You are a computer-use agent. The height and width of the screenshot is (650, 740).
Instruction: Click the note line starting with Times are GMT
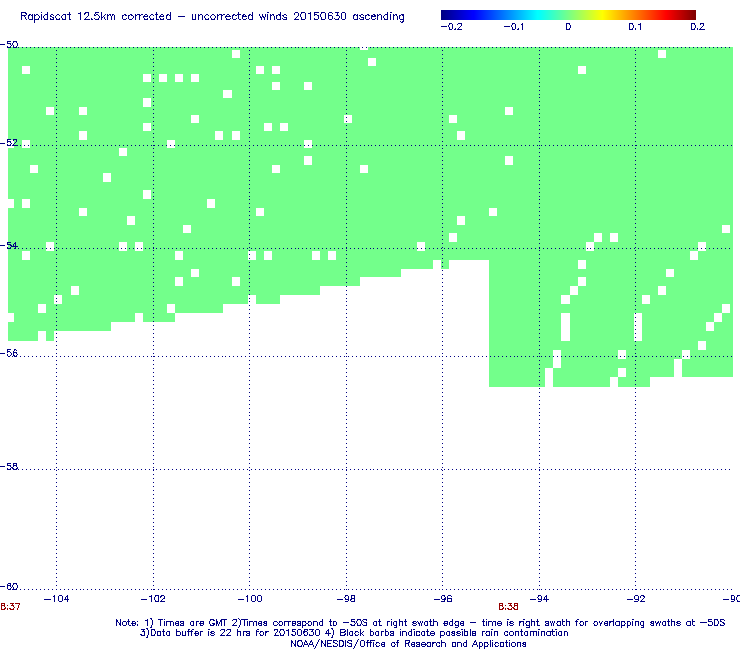click(x=420, y=623)
